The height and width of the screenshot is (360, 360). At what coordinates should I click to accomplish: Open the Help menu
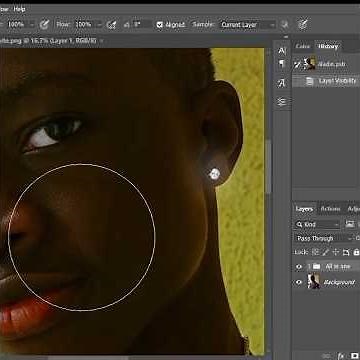pos(19,9)
